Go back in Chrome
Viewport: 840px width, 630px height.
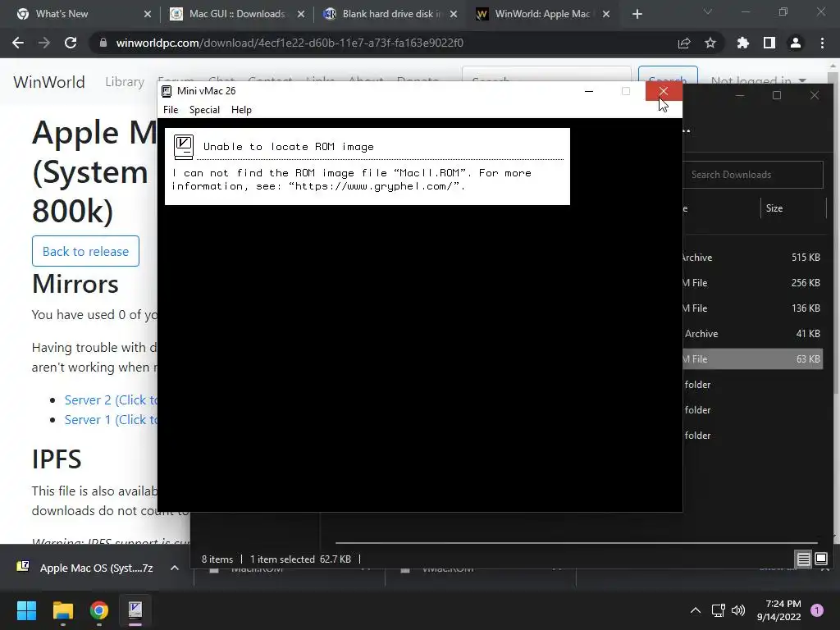point(18,43)
